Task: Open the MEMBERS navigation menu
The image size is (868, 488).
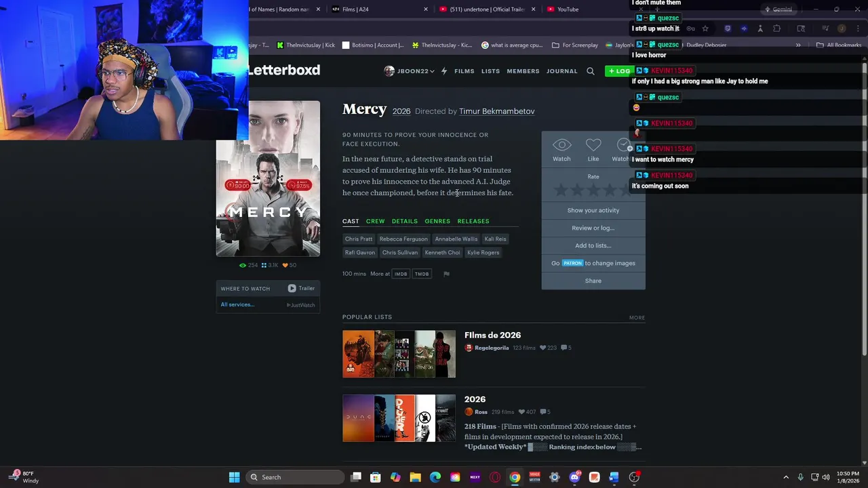Action: (x=523, y=71)
